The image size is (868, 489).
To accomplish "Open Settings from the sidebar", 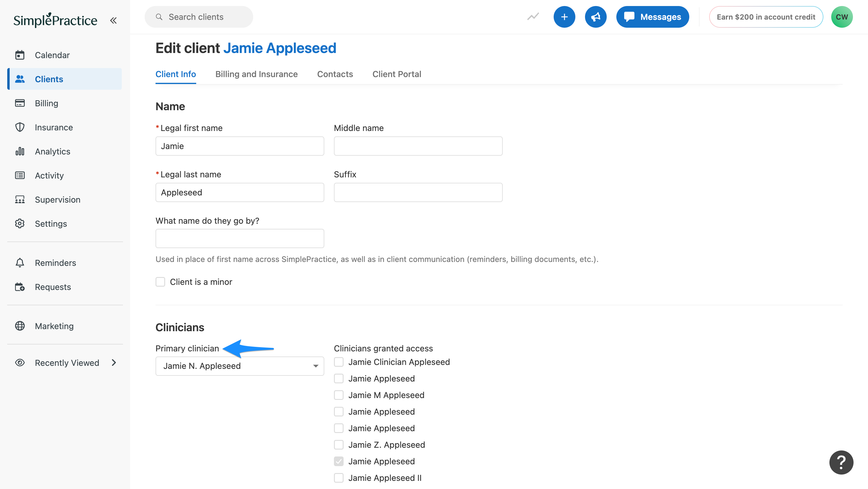I will pos(64,223).
